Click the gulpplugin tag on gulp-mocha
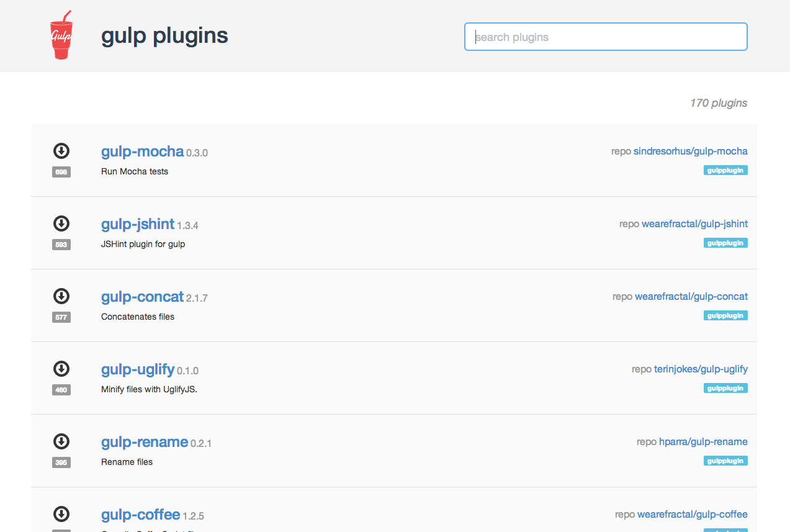Image resolution: width=790 pixels, height=532 pixels. [x=725, y=170]
